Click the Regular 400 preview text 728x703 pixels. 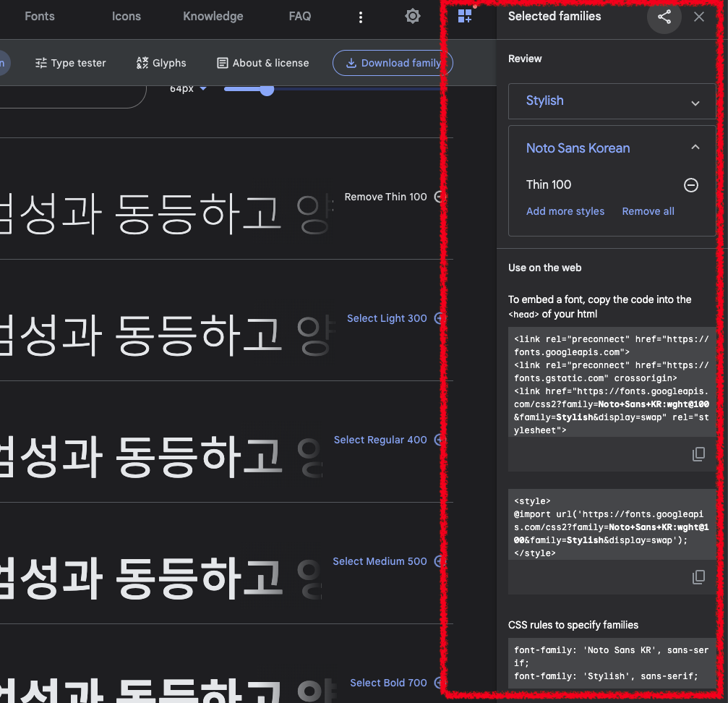click(160, 457)
